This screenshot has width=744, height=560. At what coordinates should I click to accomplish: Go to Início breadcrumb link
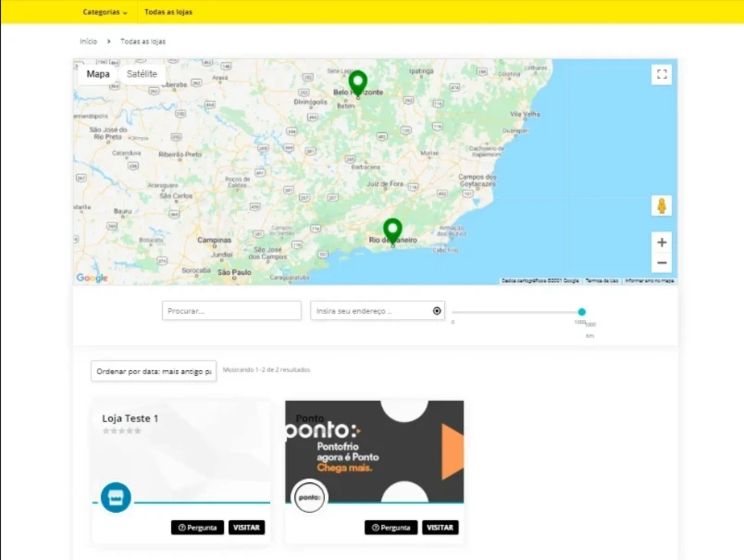coord(88,42)
